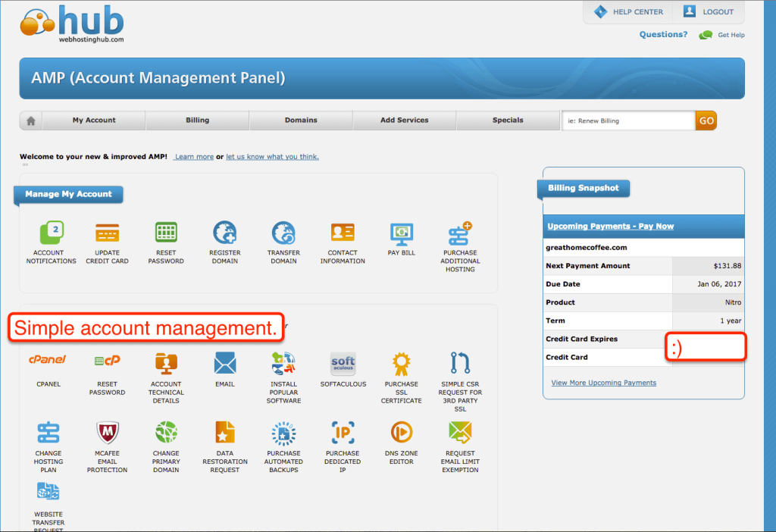Launch cPanel from the cPanel icon
The height and width of the screenshot is (532, 776).
(x=48, y=360)
